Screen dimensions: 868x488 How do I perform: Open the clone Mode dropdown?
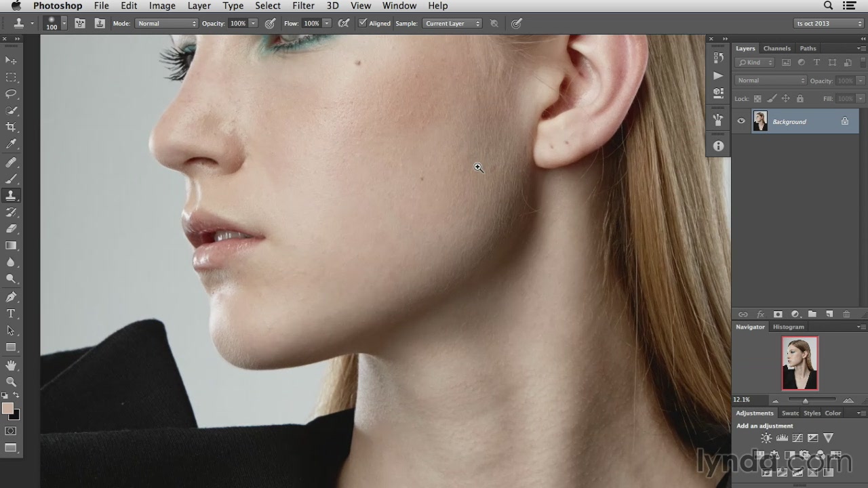166,23
